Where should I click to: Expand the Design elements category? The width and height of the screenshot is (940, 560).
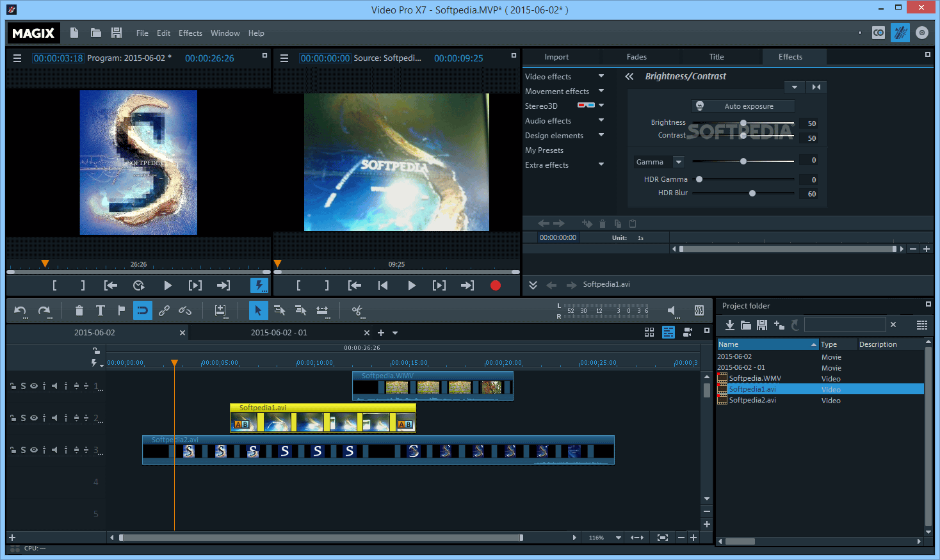point(601,135)
